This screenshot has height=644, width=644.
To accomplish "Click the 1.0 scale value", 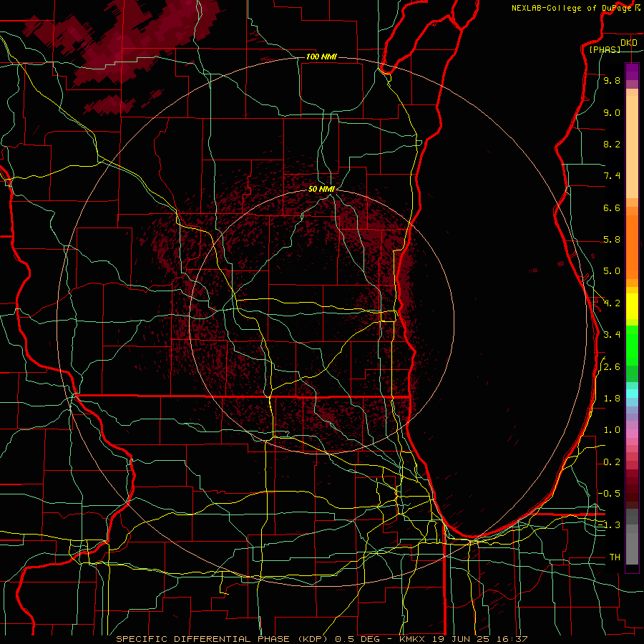I will [x=612, y=430].
